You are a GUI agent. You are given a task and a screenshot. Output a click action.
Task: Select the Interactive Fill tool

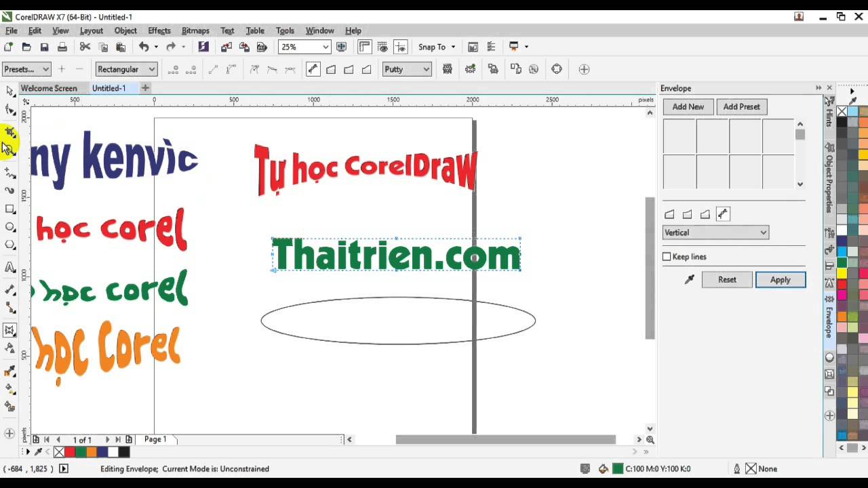coord(9,389)
